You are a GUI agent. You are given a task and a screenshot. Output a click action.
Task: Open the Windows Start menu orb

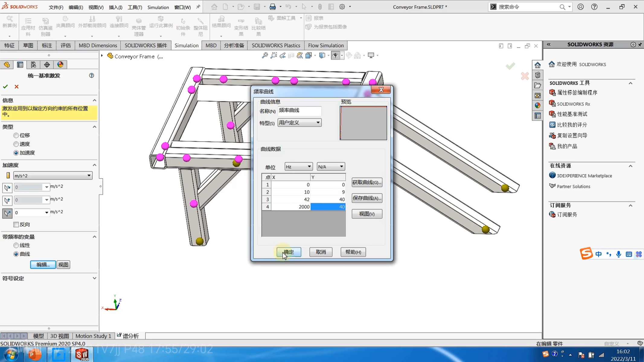11,354
